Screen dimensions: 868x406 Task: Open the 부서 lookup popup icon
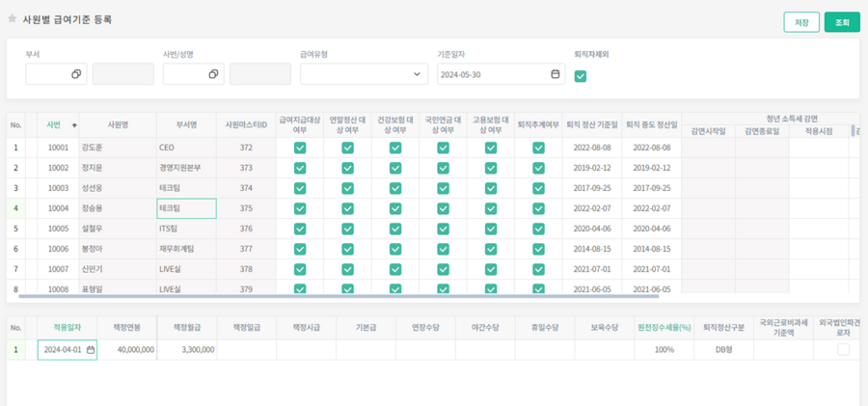[76, 74]
